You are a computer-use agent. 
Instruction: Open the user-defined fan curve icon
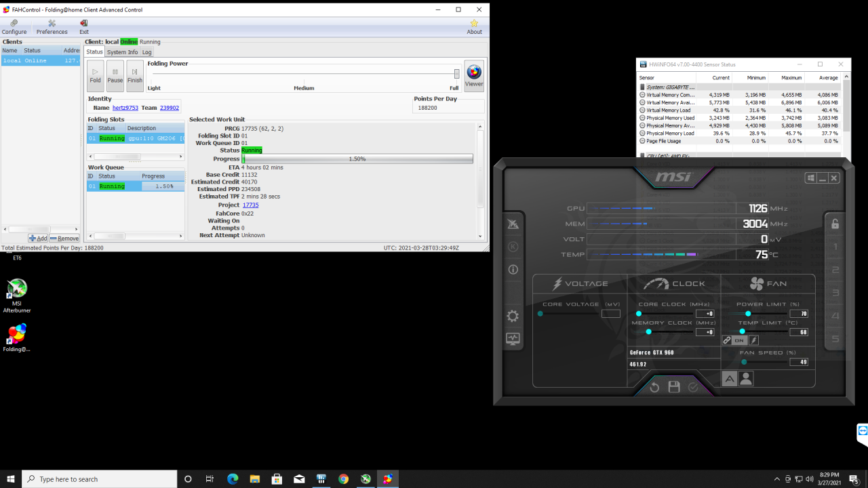pyautogui.click(x=746, y=379)
